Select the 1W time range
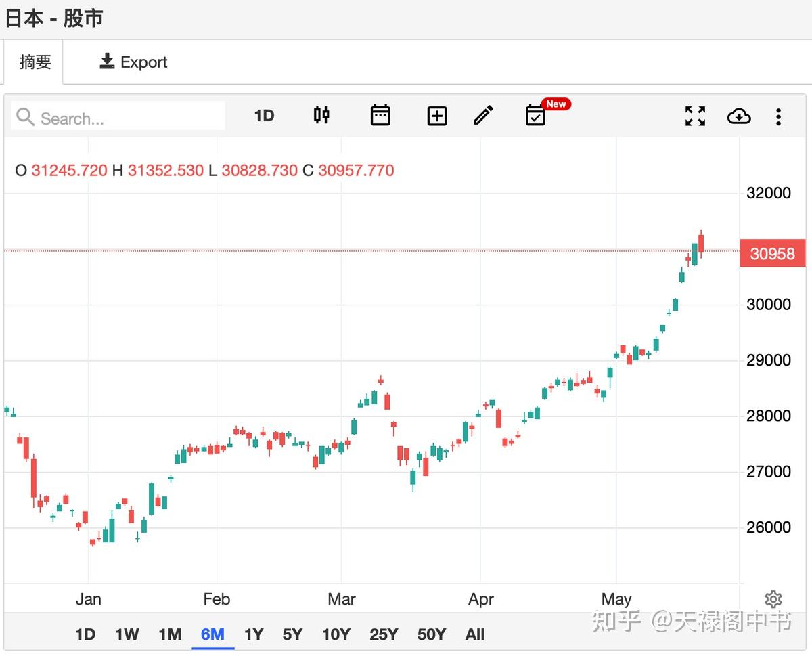The width and height of the screenshot is (812, 654). (127, 634)
